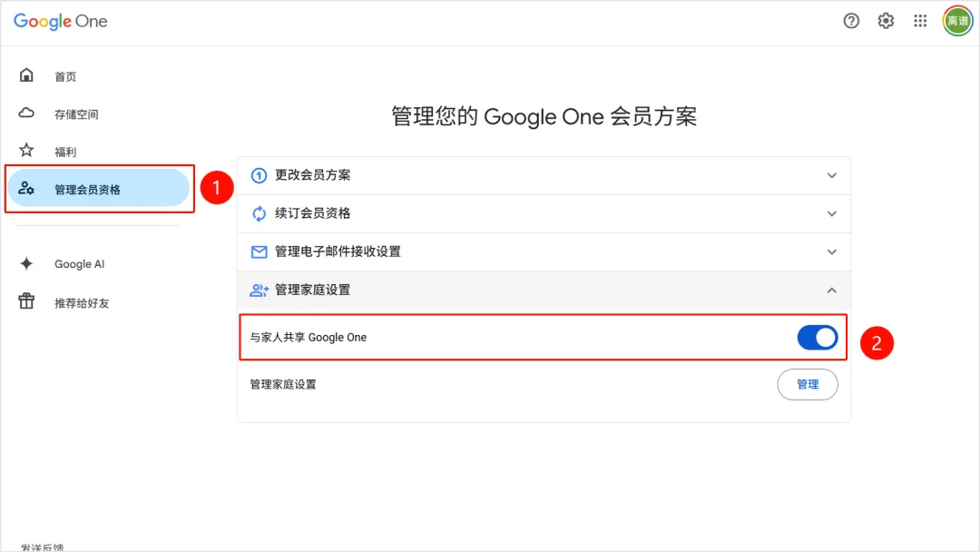Click 推荐给好友 in the sidebar
This screenshot has width=980, height=552.
(82, 302)
